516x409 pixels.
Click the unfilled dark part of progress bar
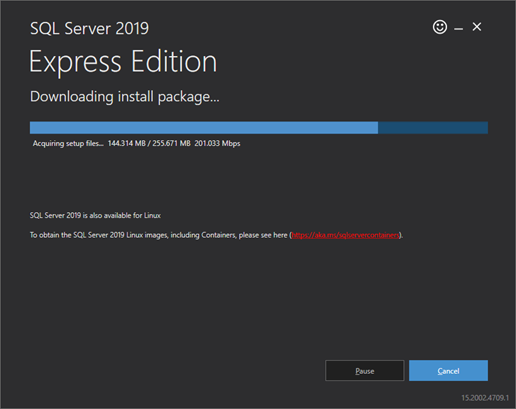pos(433,128)
